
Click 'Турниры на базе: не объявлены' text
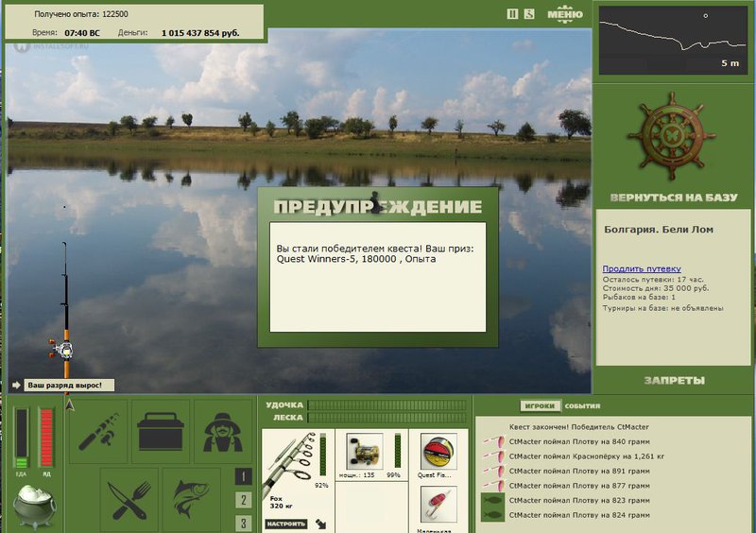(662, 308)
